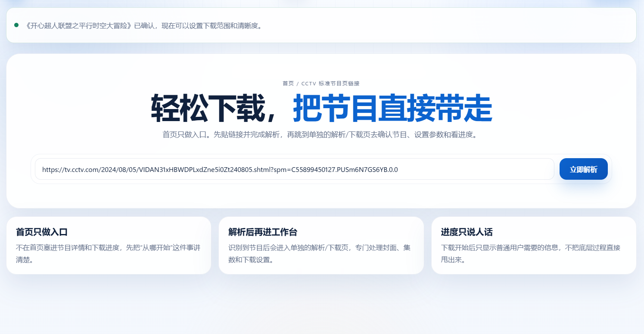The width and height of the screenshot is (644, 334).
Task: Click the 轻松下载 headline text
Action: [213, 109]
